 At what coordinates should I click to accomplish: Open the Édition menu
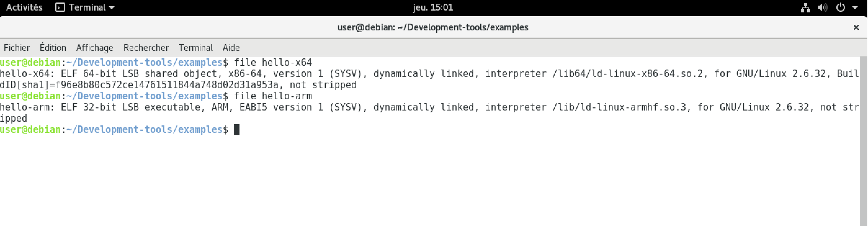tap(53, 47)
